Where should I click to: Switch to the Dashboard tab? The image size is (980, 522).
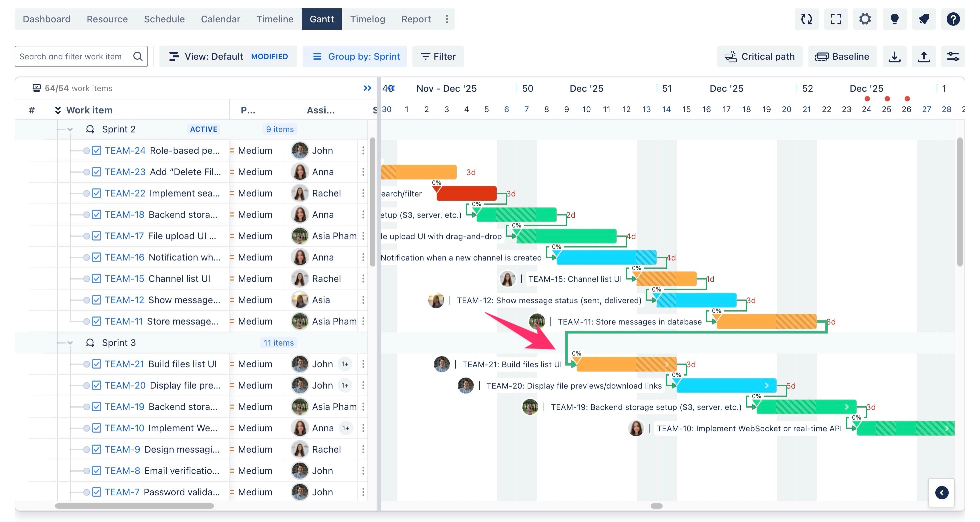click(46, 19)
